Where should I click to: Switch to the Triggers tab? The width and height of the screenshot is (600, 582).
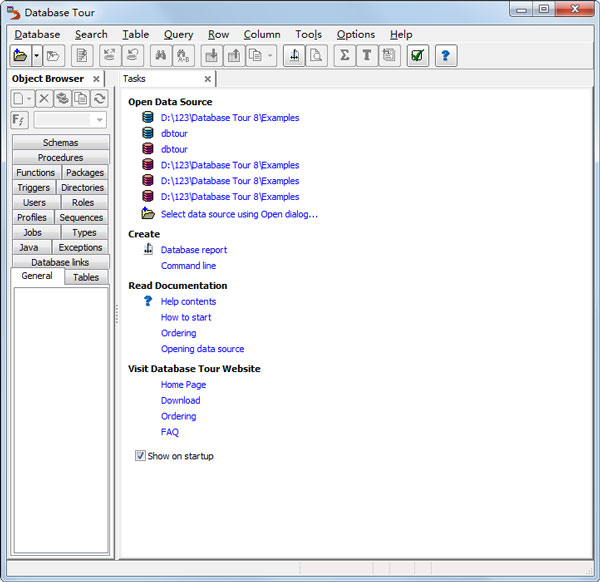coord(34,187)
